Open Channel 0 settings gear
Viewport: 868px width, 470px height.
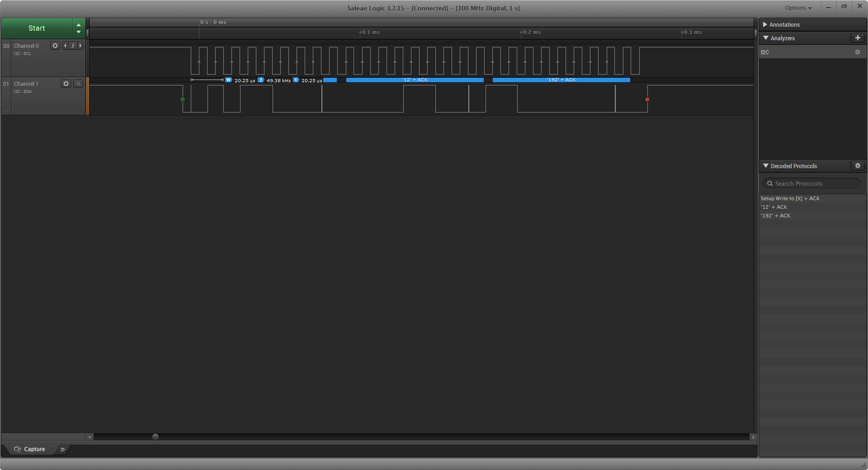coord(55,46)
